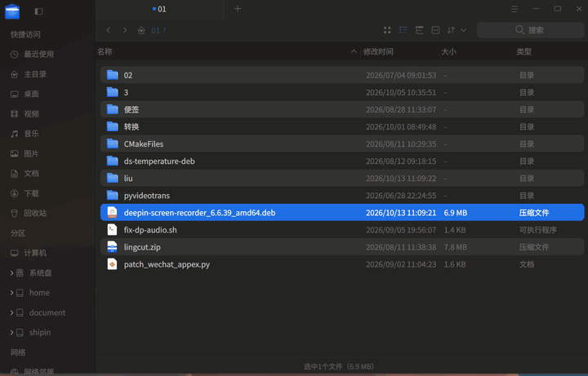Select the folder icon named 3
Viewport: 588px width, 376px height.
coord(112,92)
